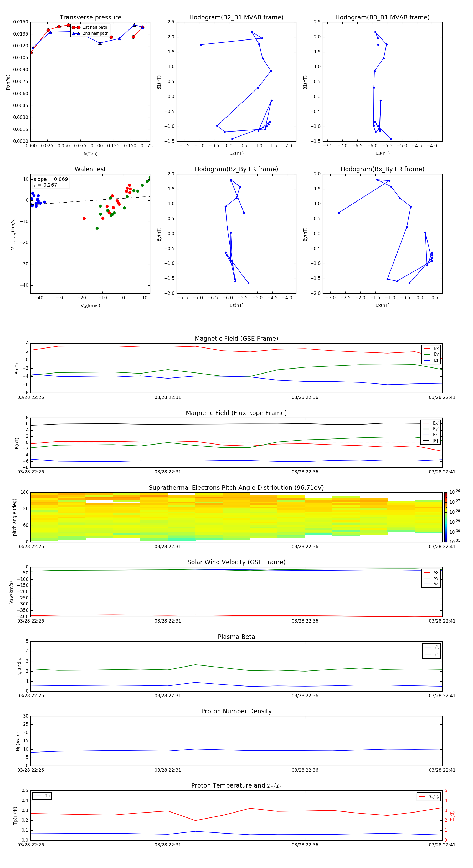Click the 'Plasma Beta' plot title

pyautogui.click(x=236, y=637)
